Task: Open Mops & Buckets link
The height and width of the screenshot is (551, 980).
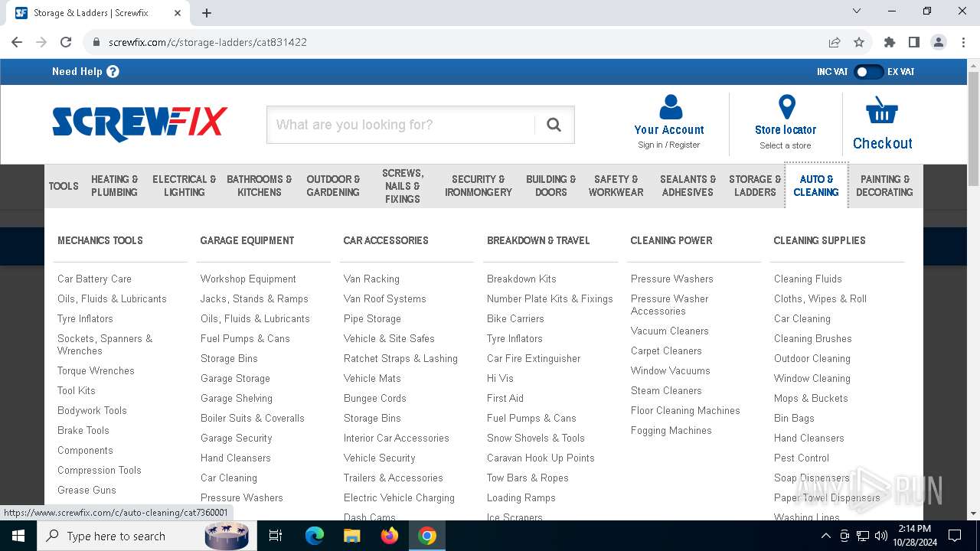Action: (811, 398)
